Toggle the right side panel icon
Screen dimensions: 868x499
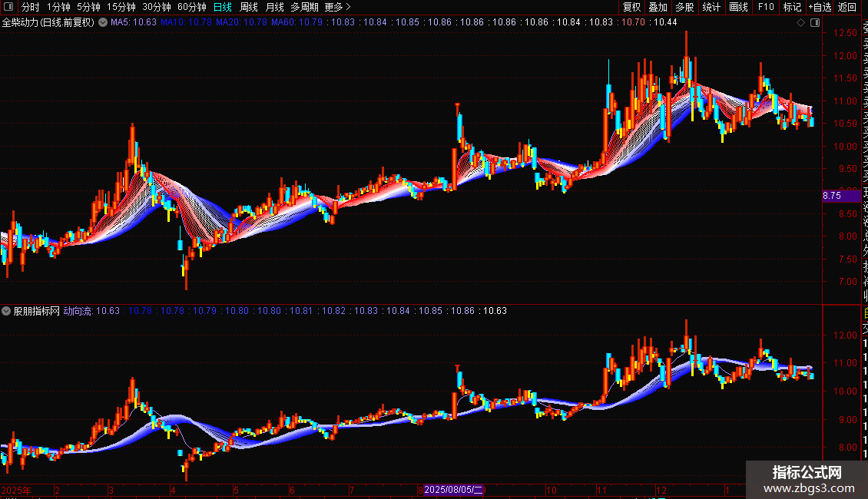pyautogui.click(x=815, y=23)
